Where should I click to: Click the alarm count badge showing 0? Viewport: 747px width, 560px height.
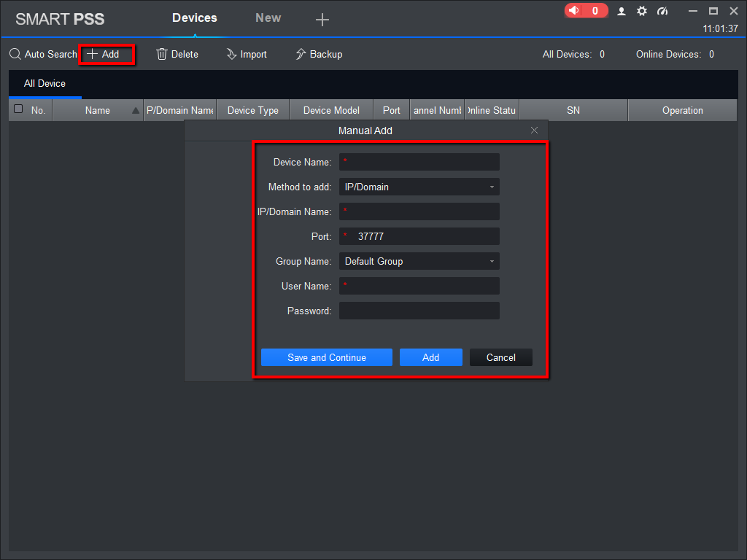click(x=595, y=10)
